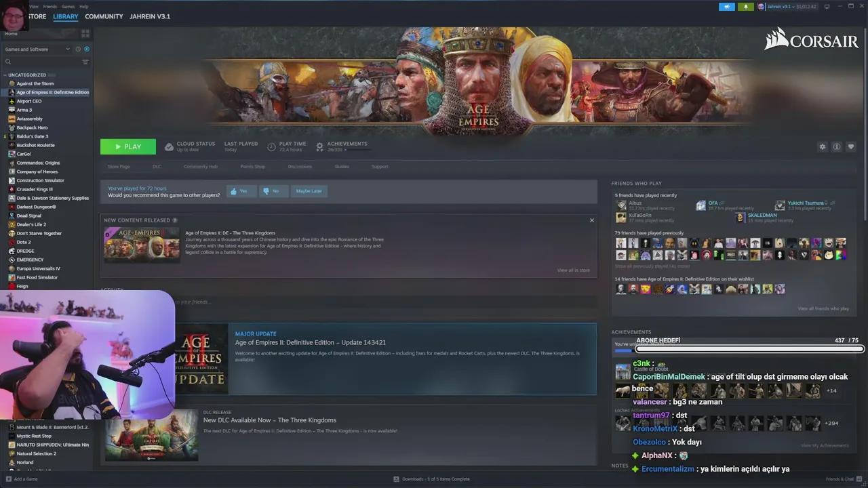Click the Baldur's Gate 3 game icon
The image size is (868, 488).
tap(12, 136)
